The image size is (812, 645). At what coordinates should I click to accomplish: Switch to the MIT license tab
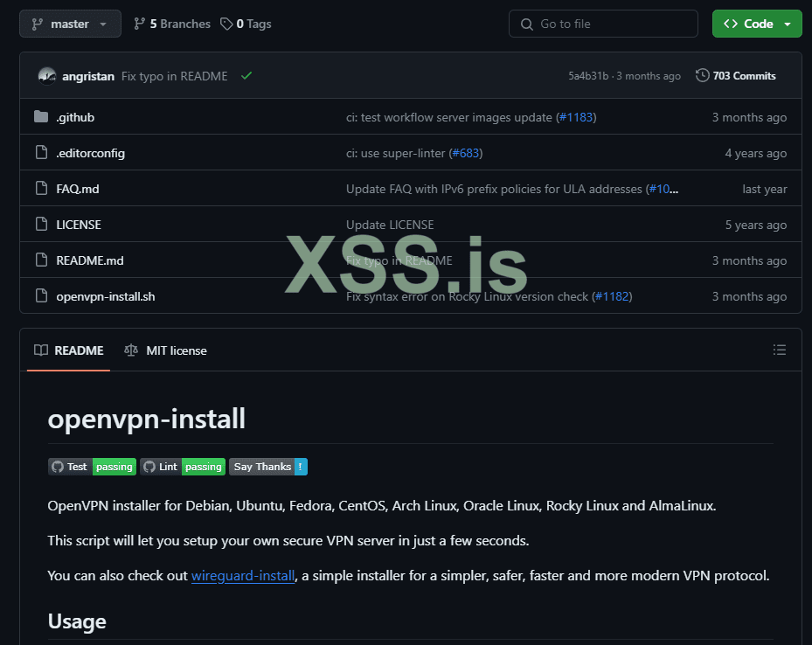166,350
